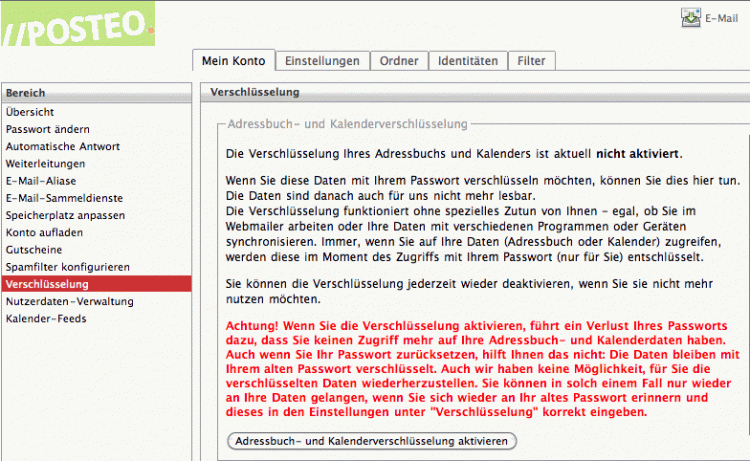This screenshot has width=750, height=461.
Task: Select Passwort ändern in the sidebar
Action: 47,129
